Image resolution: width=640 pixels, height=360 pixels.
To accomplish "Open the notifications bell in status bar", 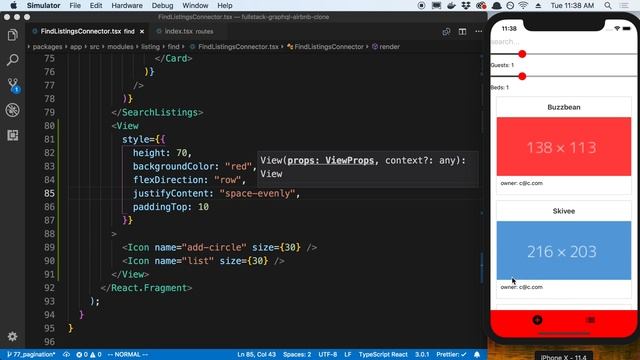I will click(477, 354).
